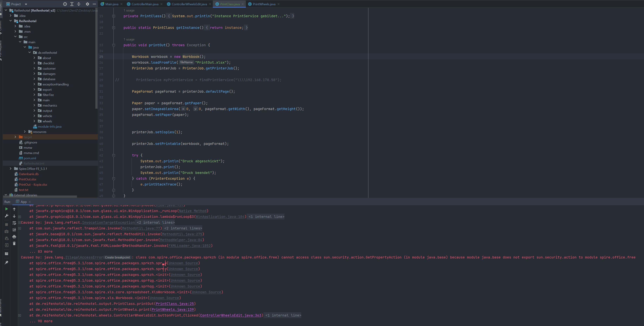The image size is (644, 326).
Task: Click Restore Layout icon in Run panel
Action: [7, 254]
